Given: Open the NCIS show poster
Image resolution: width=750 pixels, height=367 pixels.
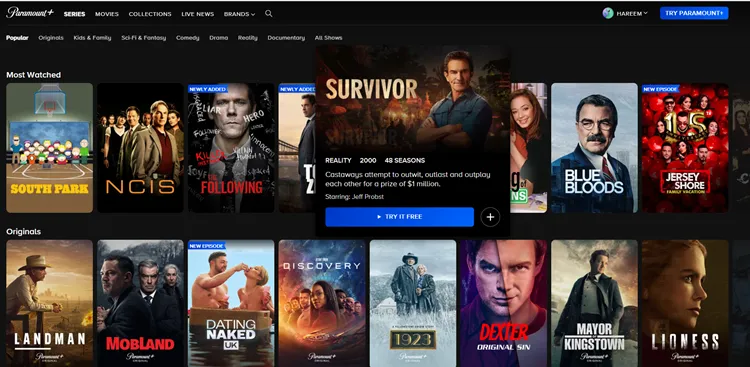Looking at the screenshot, I should point(140,148).
